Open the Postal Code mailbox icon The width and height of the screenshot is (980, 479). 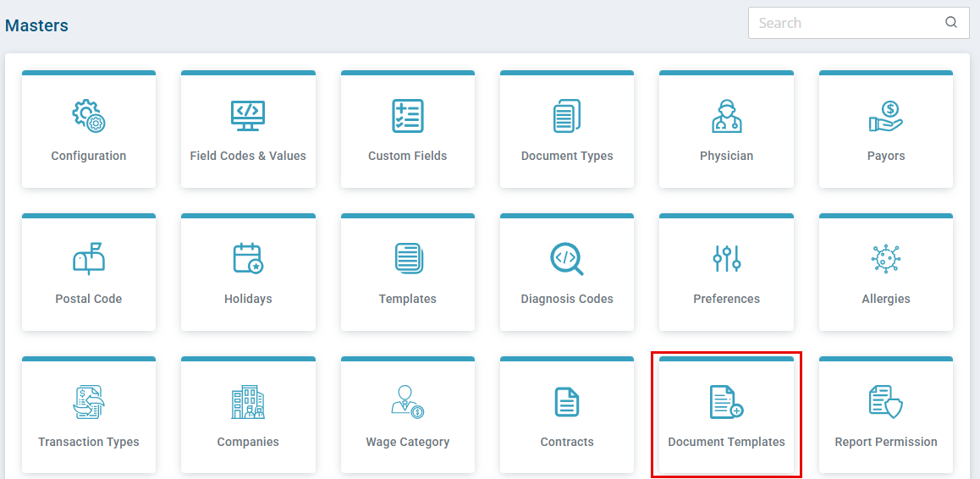[x=89, y=259]
